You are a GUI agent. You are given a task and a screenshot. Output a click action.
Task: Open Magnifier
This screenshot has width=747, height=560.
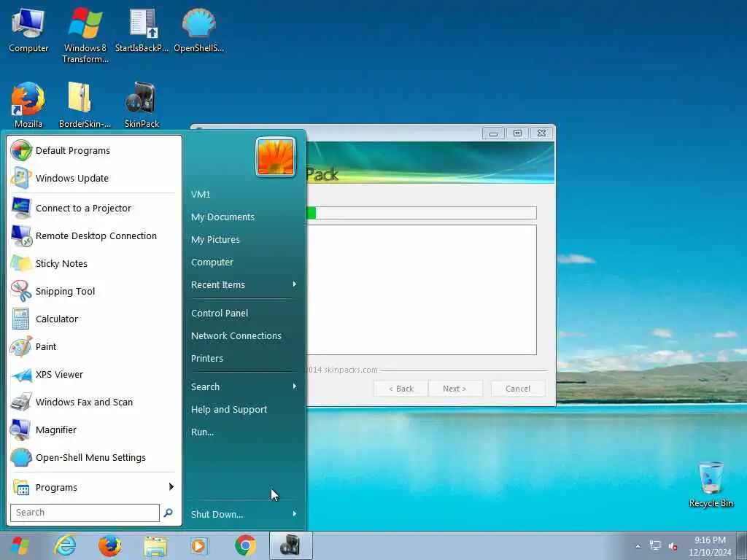pyautogui.click(x=94, y=429)
